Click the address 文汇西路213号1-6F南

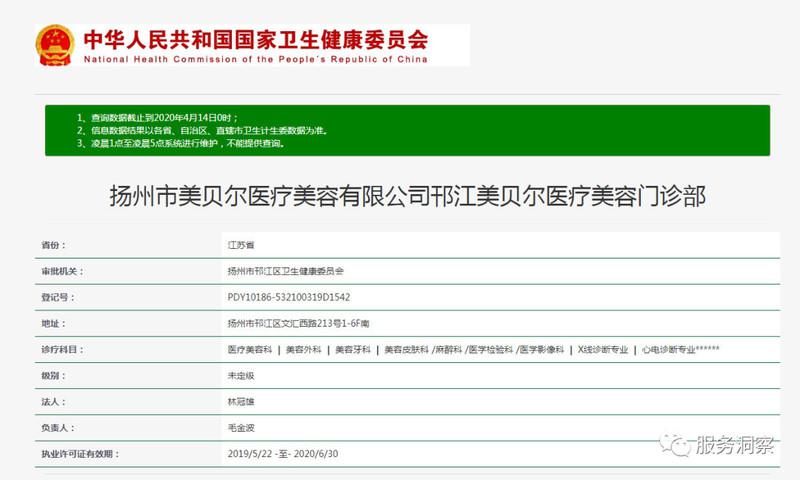point(298,323)
